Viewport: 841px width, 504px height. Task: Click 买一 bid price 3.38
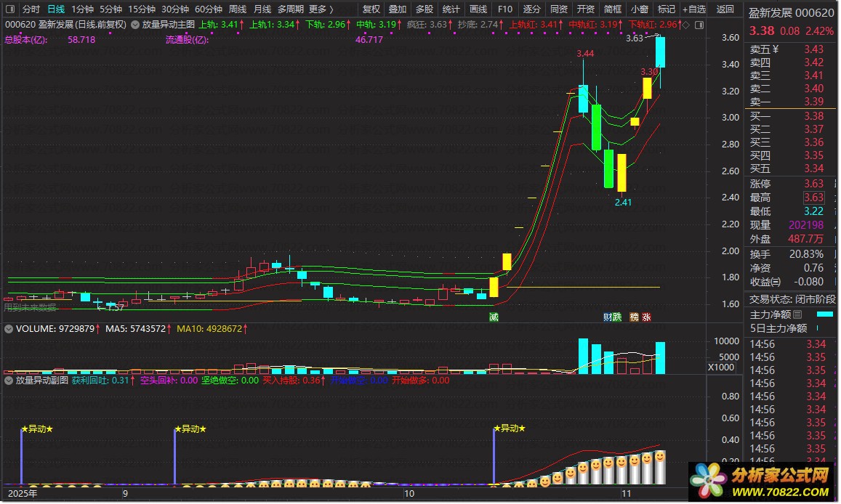813,116
